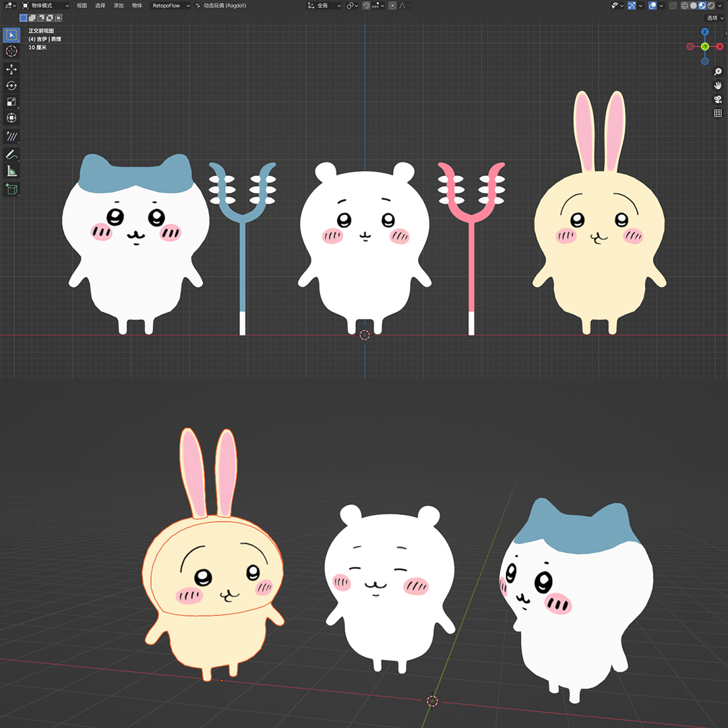Click the negative Z circle on the gizmo
728x728 pixels.
[x=705, y=61]
